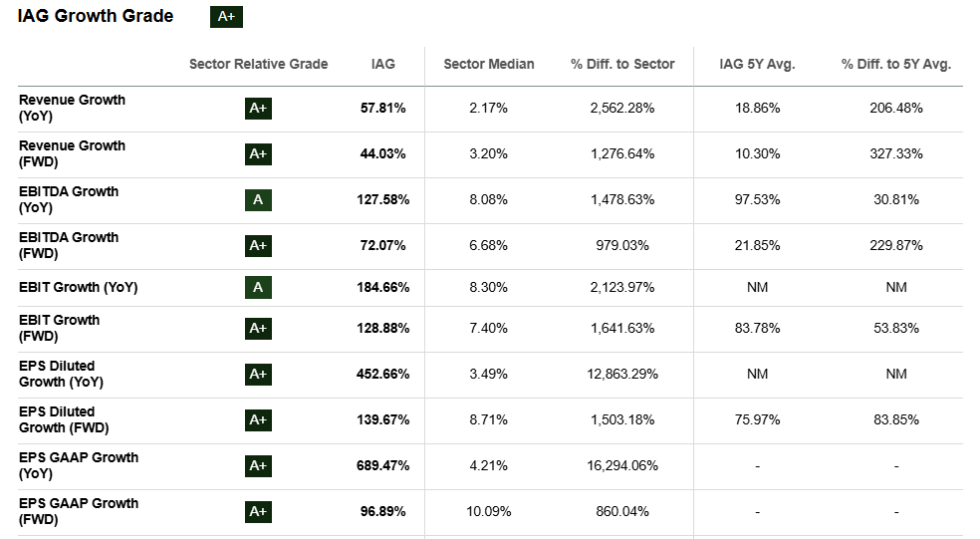Image resolution: width=980 pixels, height=539 pixels.
Task: Select the EBIT Growth (FWD) grade badge
Action: tap(258, 328)
